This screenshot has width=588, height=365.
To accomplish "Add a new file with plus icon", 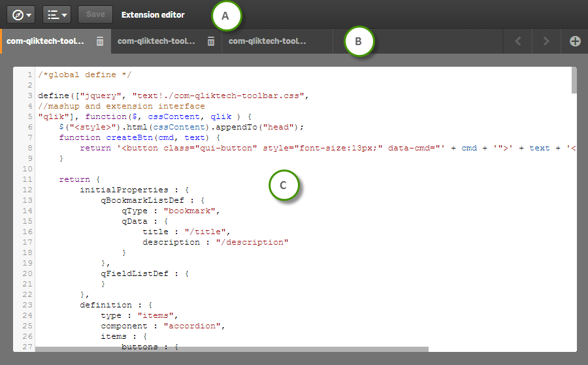I will point(575,41).
